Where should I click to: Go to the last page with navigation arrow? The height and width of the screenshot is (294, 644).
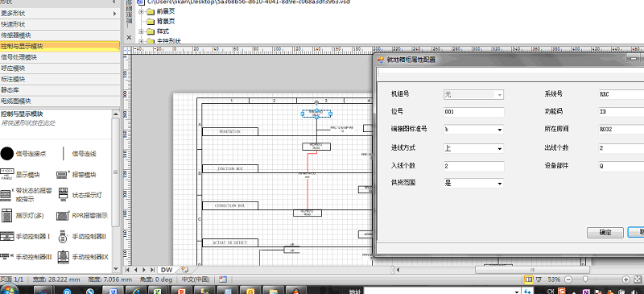tap(152, 270)
